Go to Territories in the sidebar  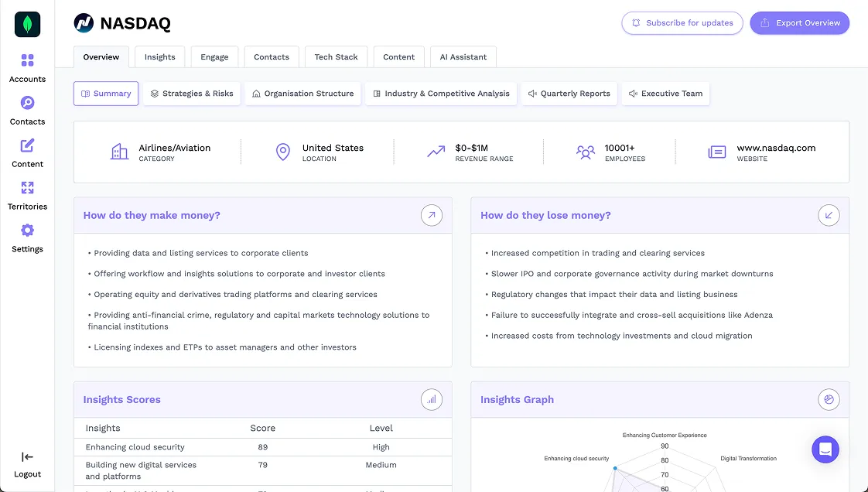[27, 196]
